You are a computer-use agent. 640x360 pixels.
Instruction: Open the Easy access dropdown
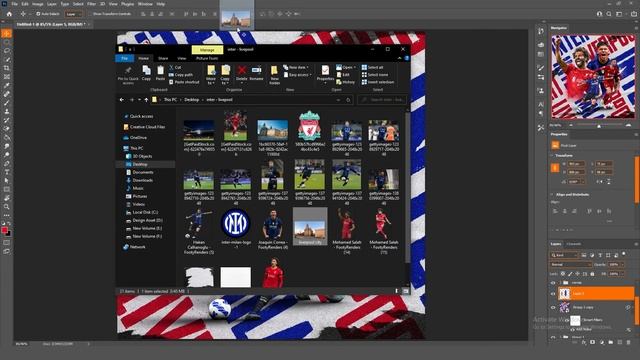tap(298, 75)
